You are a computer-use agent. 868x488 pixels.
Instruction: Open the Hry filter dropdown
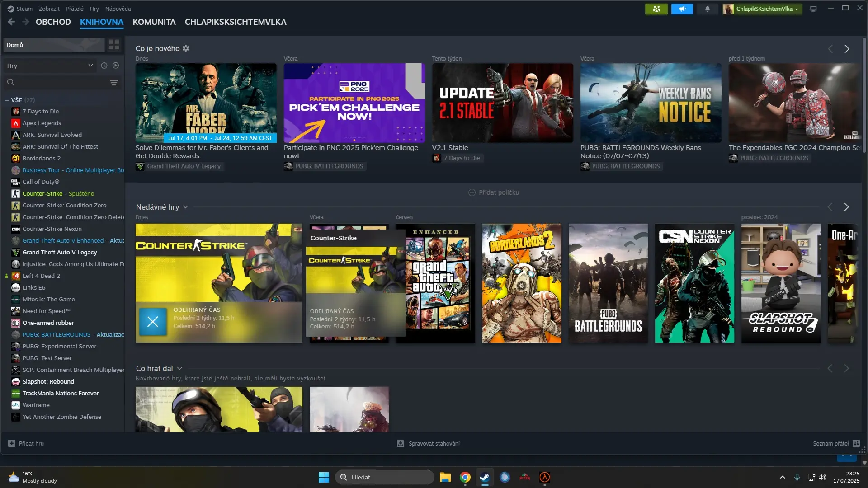(x=50, y=66)
